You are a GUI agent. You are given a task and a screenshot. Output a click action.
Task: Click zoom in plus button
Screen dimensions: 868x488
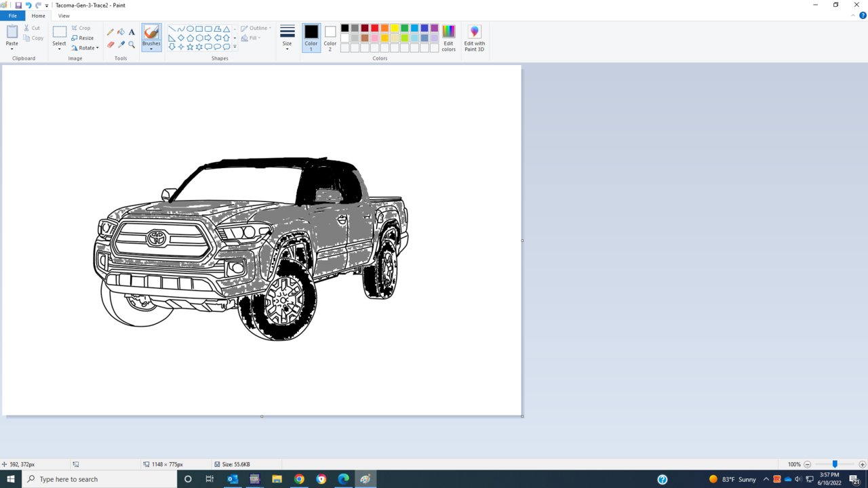pyautogui.click(x=862, y=464)
